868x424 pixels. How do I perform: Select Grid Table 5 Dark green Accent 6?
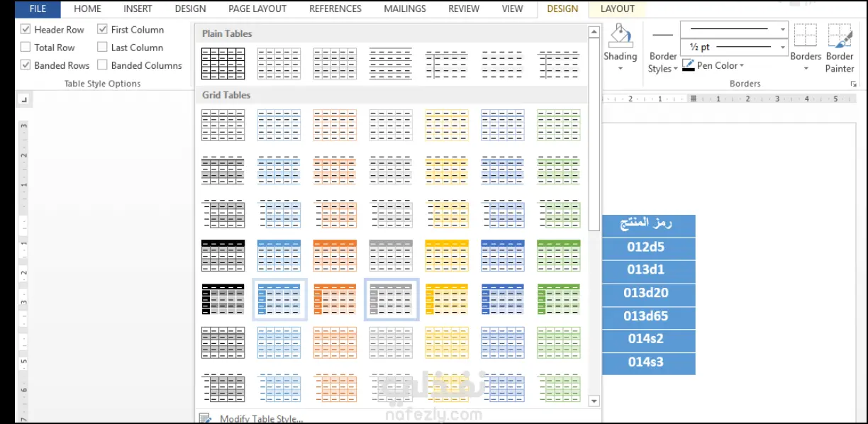pos(559,299)
